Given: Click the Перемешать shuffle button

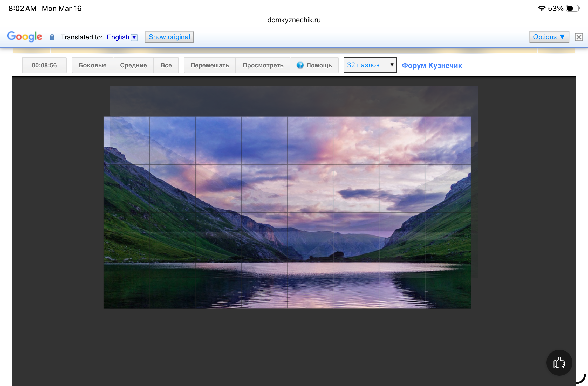Looking at the screenshot, I should click(x=210, y=65).
